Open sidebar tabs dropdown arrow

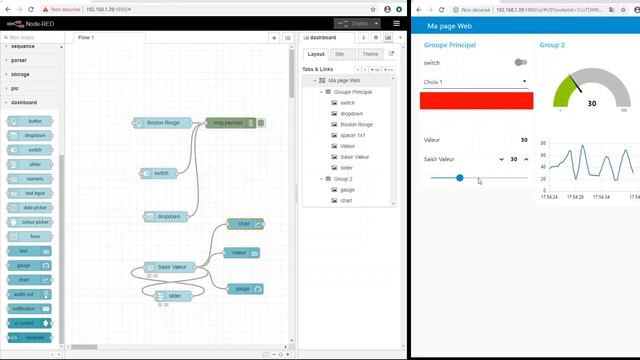[400, 38]
